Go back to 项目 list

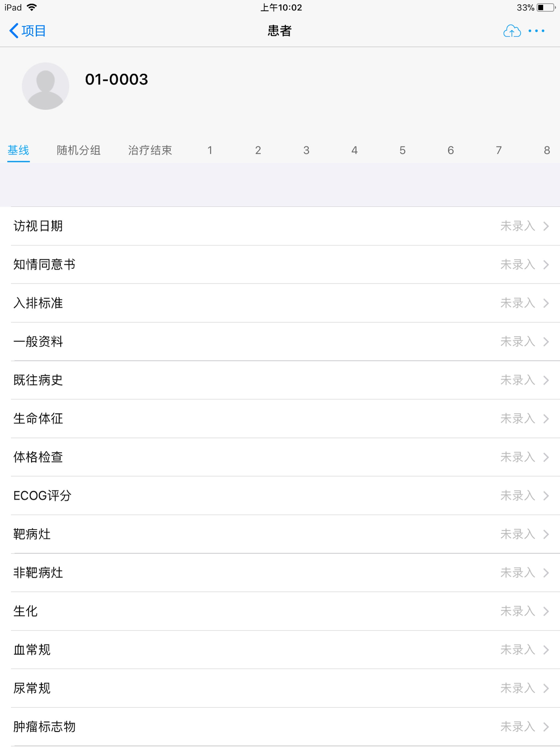coord(27,31)
